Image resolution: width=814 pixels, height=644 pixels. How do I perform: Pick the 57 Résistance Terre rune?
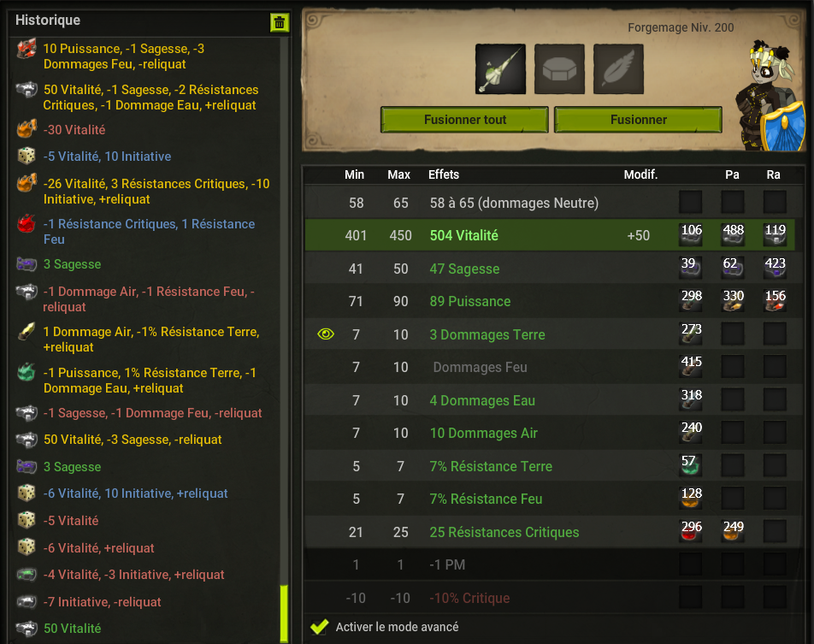click(x=691, y=466)
